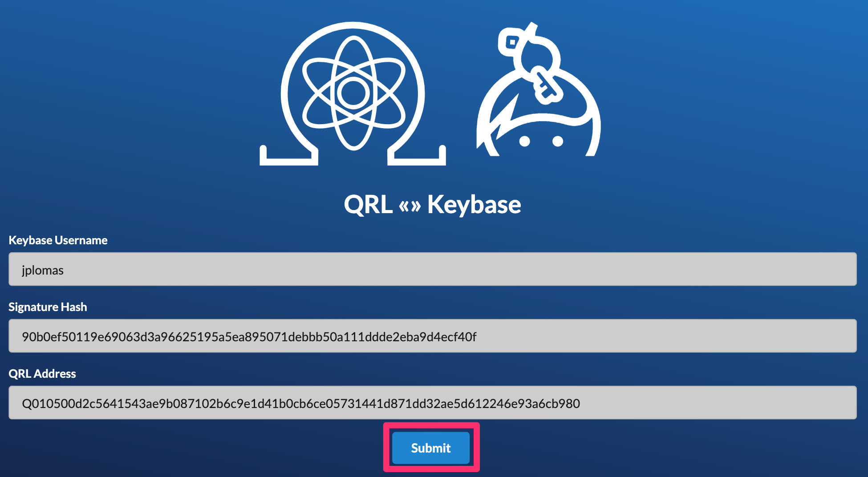The image size is (868, 477).
Task: Focus the Keybase Username input field
Action: click(433, 269)
